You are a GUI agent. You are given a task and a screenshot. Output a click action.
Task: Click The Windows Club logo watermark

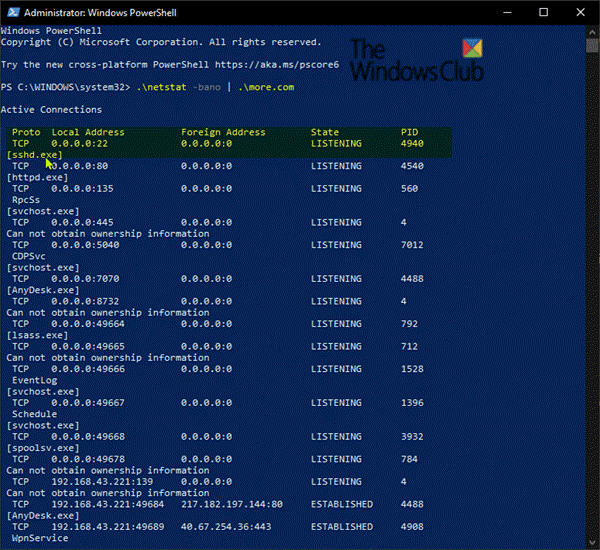(417, 60)
